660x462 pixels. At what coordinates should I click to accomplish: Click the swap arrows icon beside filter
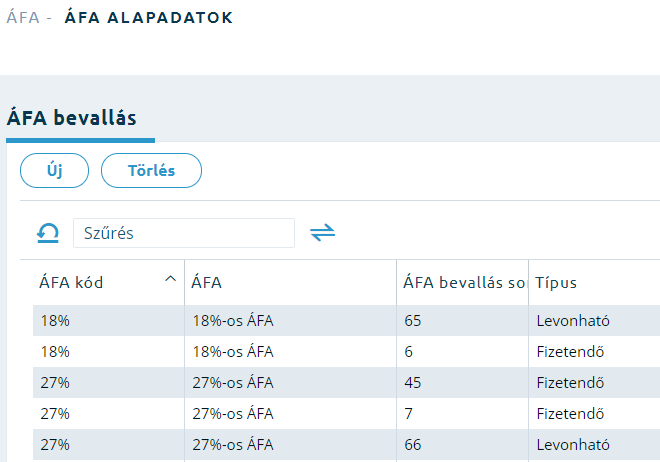(x=322, y=233)
